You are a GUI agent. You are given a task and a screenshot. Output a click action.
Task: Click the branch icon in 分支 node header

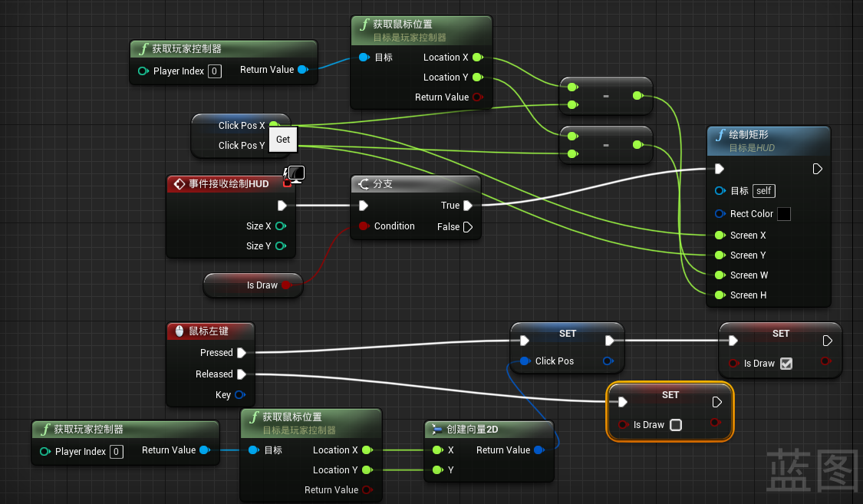pyautogui.click(x=363, y=184)
